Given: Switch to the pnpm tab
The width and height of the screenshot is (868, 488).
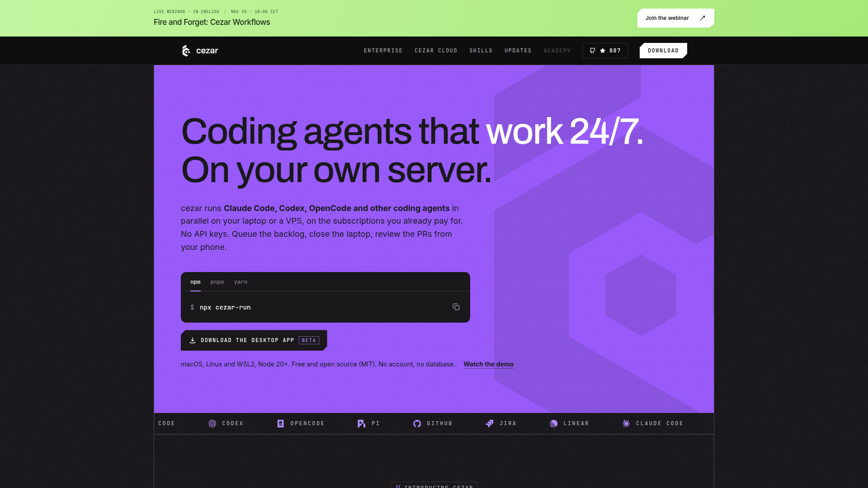Looking at the screenshot, I should tap(217, 282).
